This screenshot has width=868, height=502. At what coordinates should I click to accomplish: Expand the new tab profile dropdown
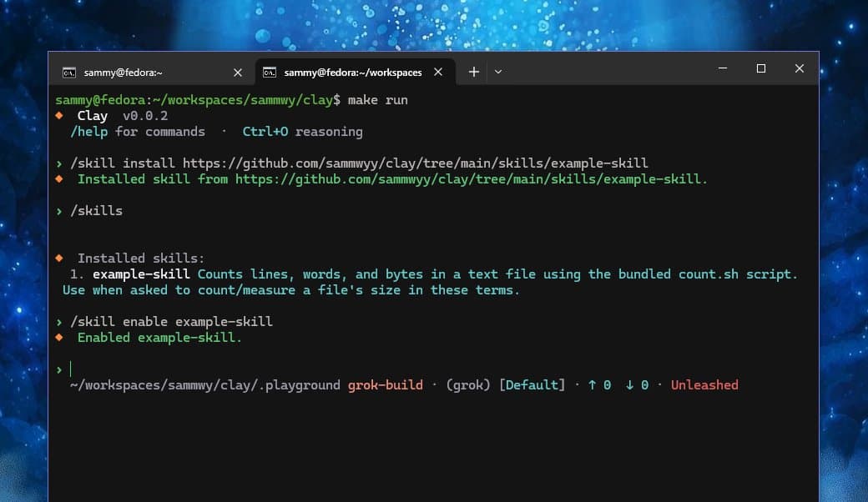497,72
